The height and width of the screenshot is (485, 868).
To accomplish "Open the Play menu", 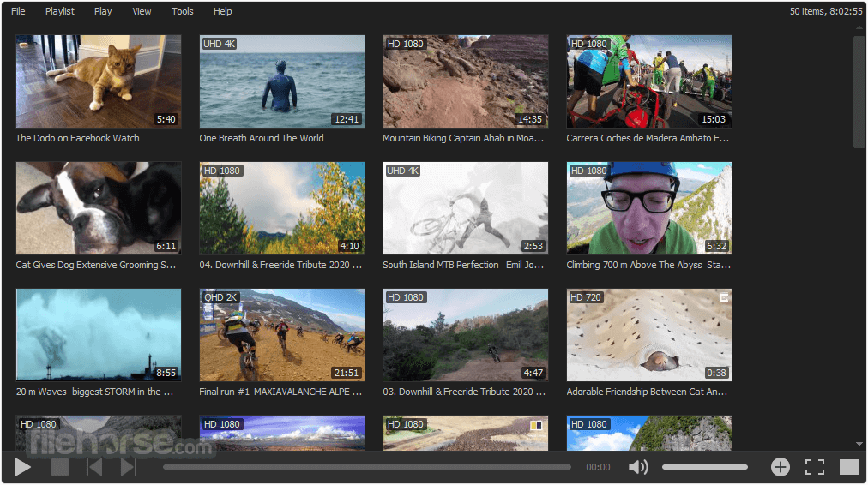I will [103, 11].
